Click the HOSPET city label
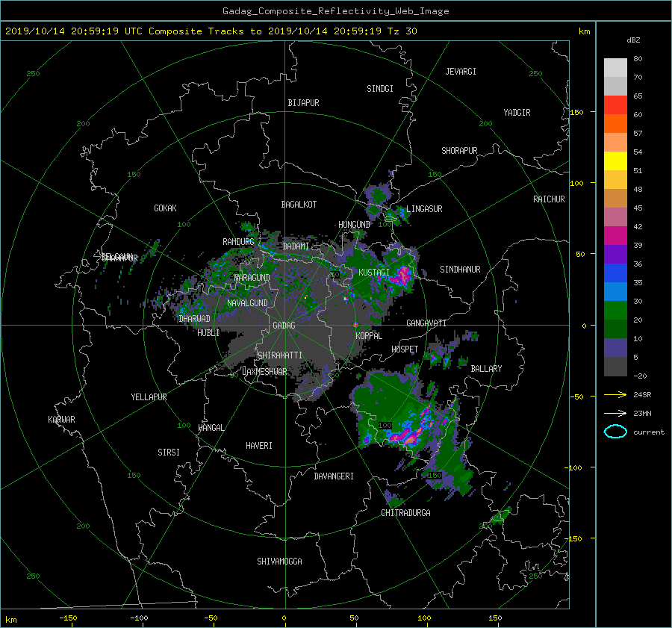This screenshot has height=628, width=672. tap(405, 349)
